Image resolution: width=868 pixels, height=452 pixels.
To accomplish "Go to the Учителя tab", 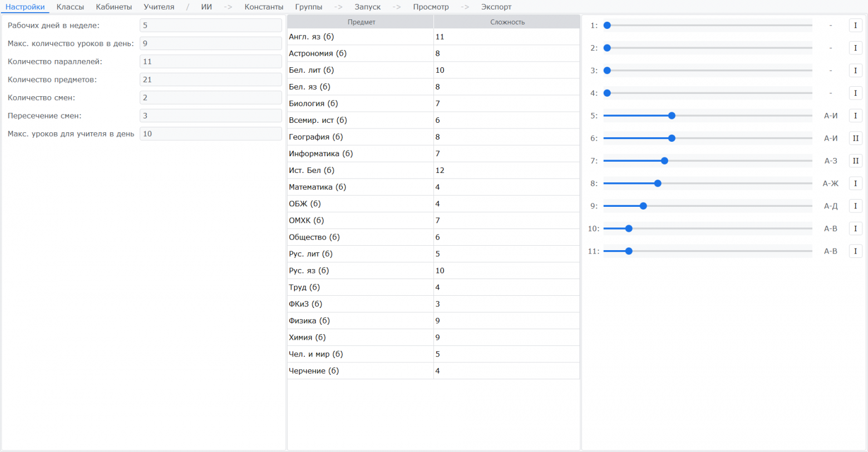I will click(x=159, y=7).
